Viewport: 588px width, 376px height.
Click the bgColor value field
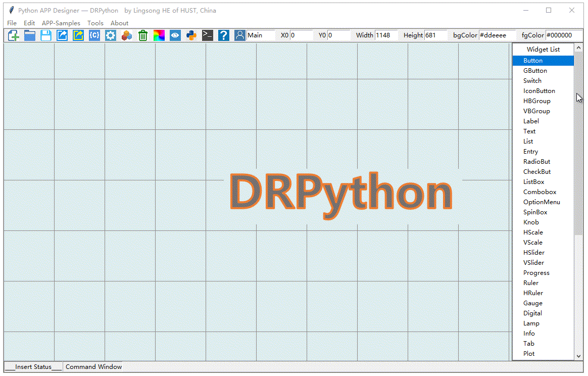tap(497, 35)
